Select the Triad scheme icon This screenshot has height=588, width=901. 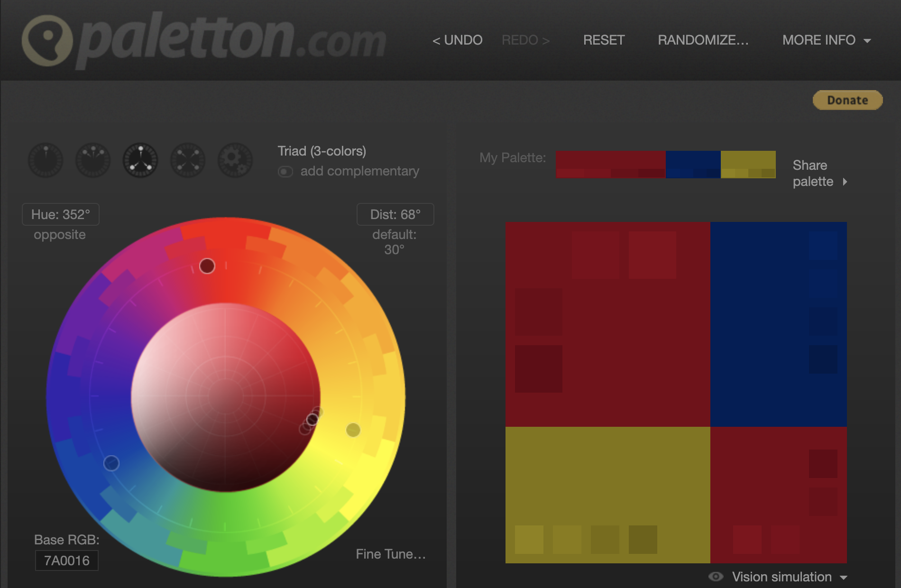tap(140, 160)
